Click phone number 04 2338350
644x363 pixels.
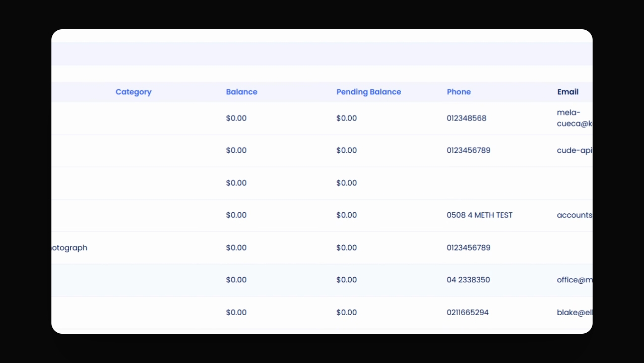[468, 280]
